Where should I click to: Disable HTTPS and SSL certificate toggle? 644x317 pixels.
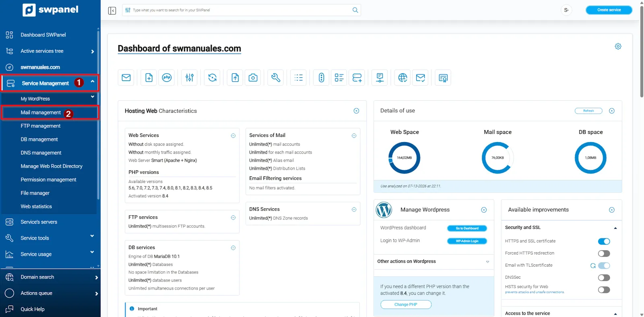tap(604, 241)
